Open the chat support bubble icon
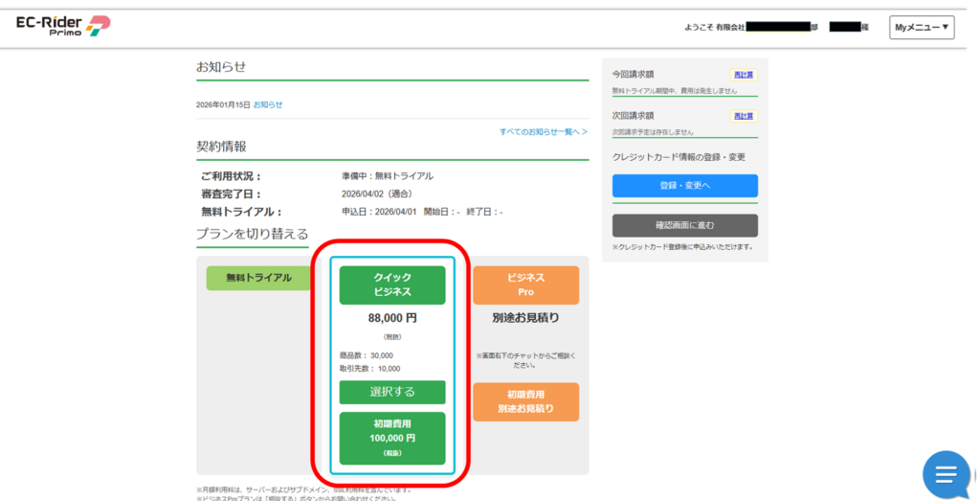Screen dimensions: 980x501 946,474
